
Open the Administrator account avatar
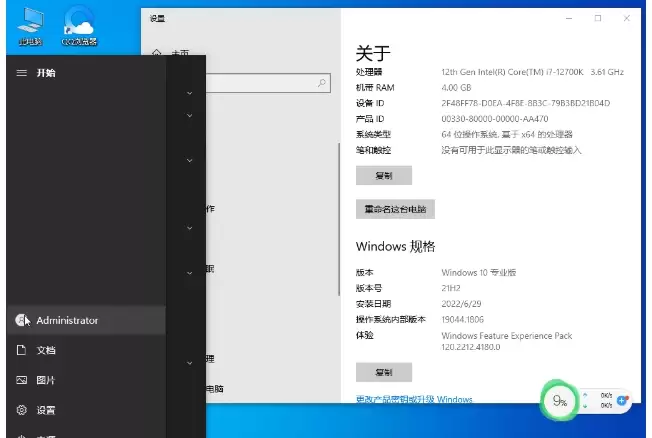coord(21,320)
